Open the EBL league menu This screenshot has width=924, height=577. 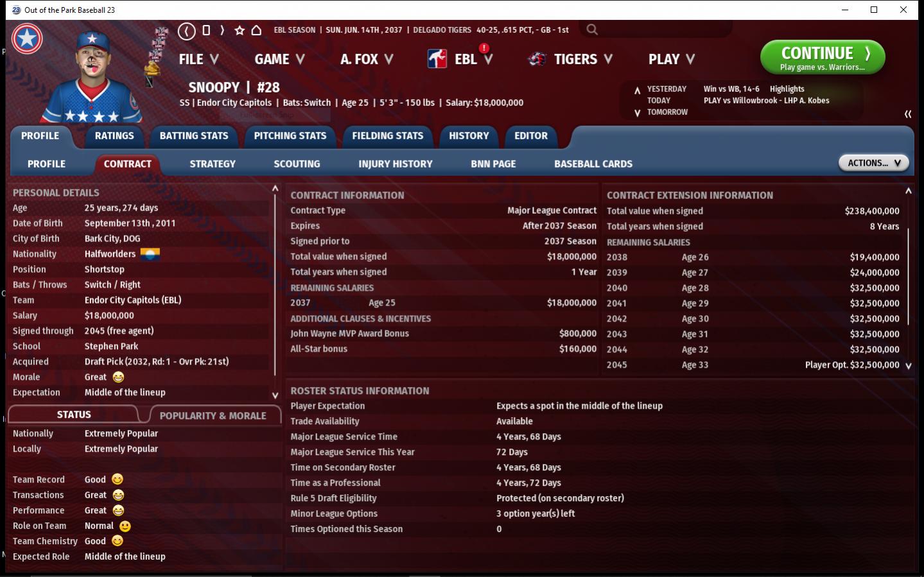click(473, 59)
